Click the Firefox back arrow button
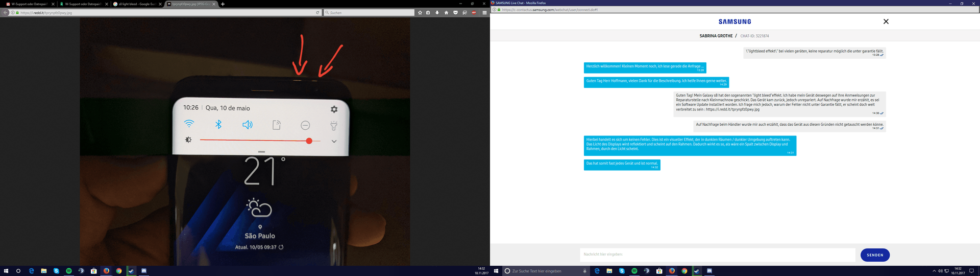The image size is (980, 276). pos(6,13)
